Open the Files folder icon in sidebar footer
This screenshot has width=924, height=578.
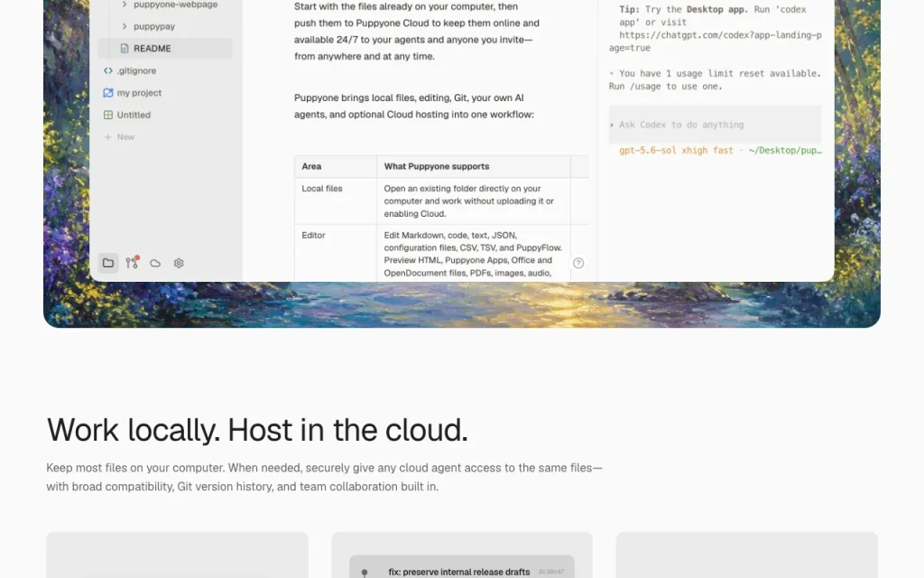tap(108, 263)
